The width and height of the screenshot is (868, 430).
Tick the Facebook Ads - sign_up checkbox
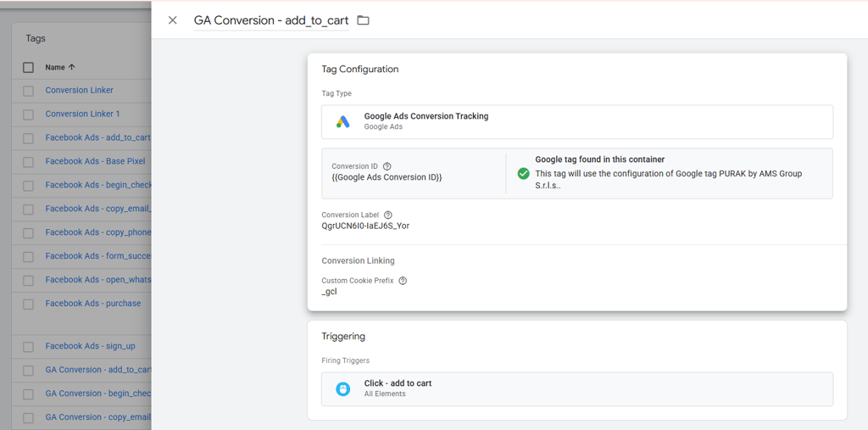(x=28, y=347)
